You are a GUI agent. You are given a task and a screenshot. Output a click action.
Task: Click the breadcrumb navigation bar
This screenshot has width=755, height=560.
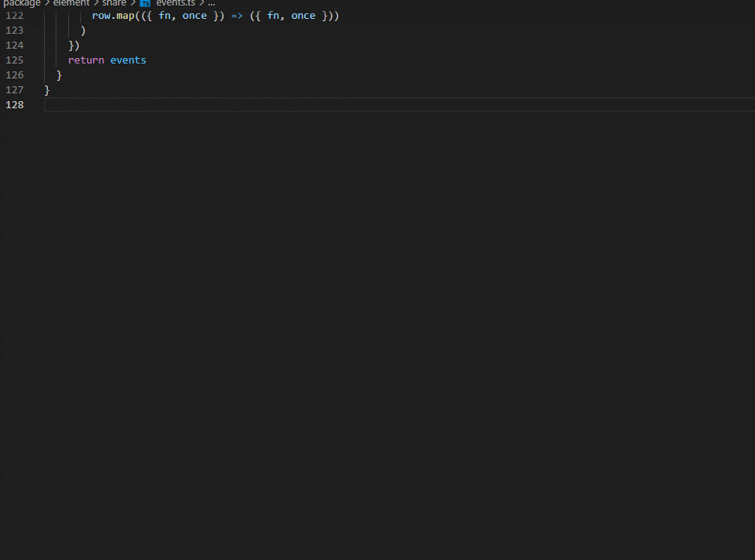(x=353, y=3)
